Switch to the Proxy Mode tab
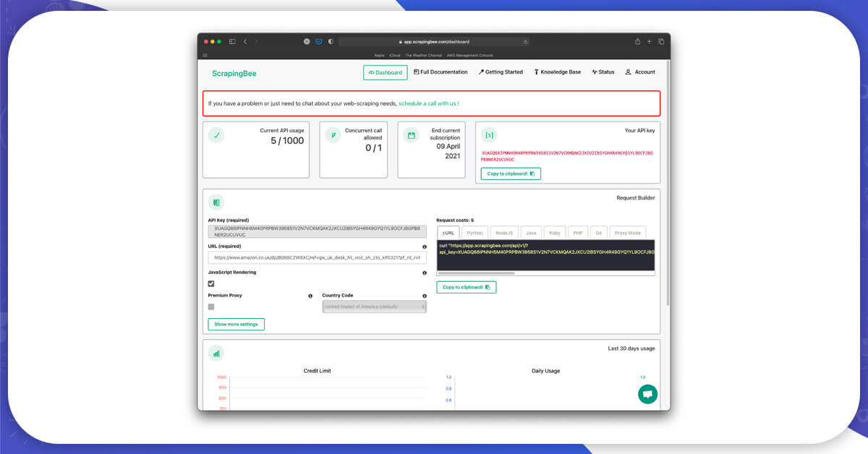This screenshot has height=454, width=868. click(x=628, y=233)
